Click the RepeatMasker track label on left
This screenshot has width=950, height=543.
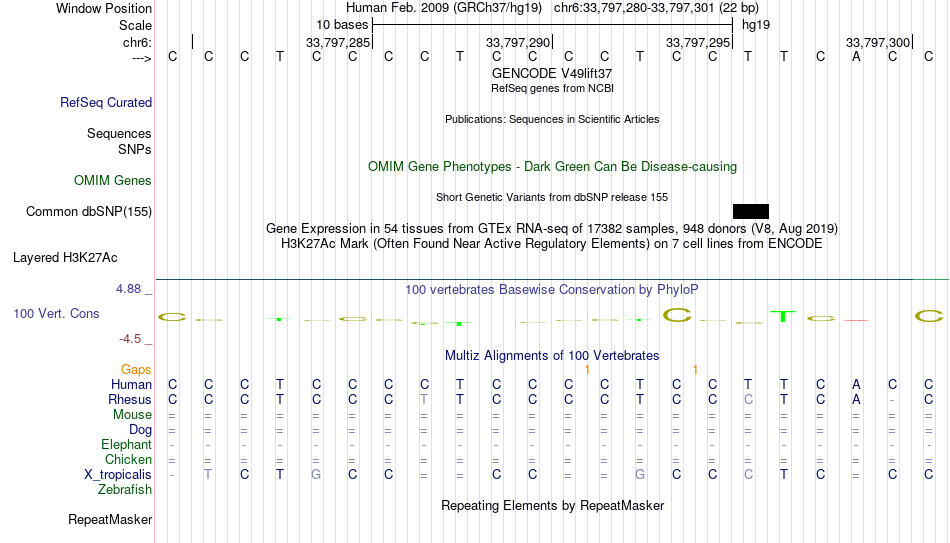coord(110,519)
